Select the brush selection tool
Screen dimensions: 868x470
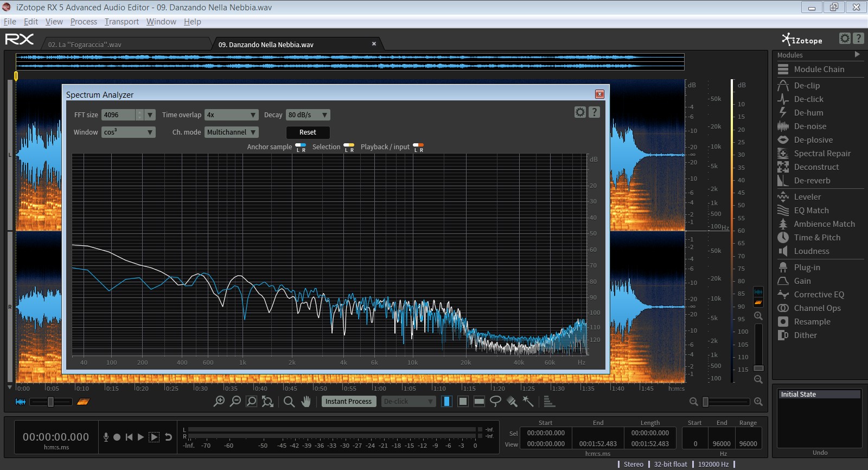pos(512,402)
